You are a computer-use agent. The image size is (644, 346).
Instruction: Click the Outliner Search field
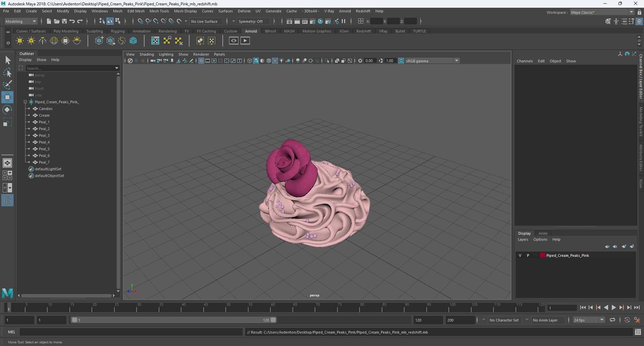point(70,68)
